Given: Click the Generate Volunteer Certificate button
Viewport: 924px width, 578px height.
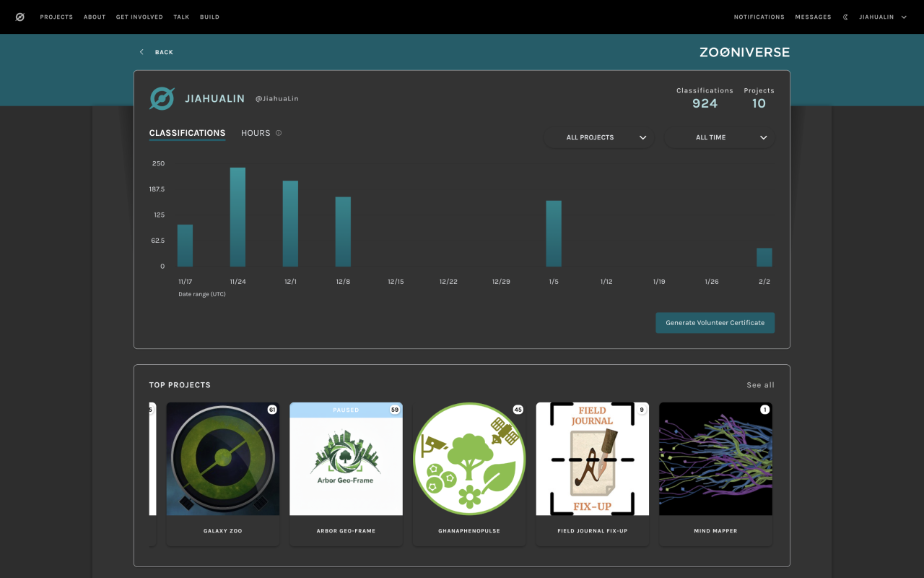Looking at the screenshot, I should click(x=715, y=323).
